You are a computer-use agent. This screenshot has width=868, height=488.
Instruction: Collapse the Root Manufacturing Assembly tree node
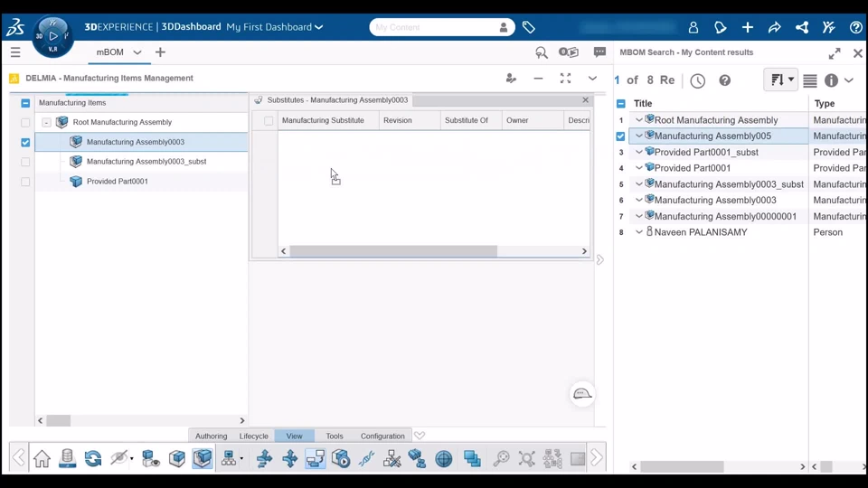tap(46, 122)
